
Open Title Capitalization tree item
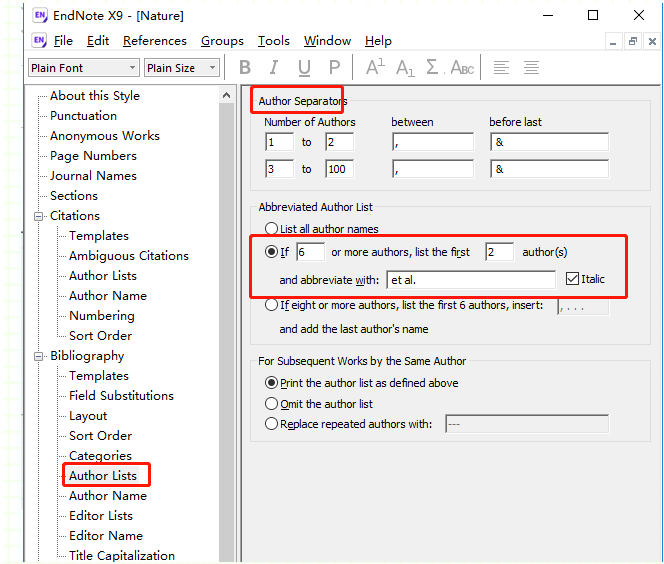pyautogui.click(x=122, y=555)
